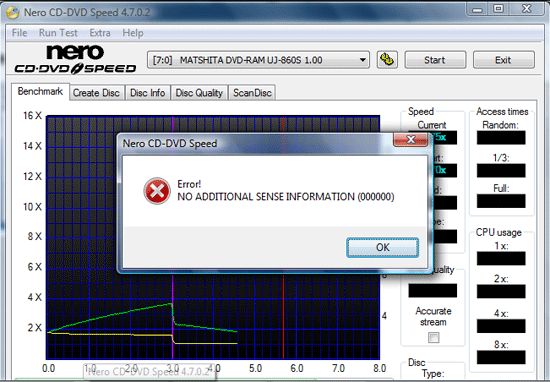The height and width of the screenshot is (382, 550).
Task: Switch to the Disc Quality tab
Action: [x=199, y=93]
